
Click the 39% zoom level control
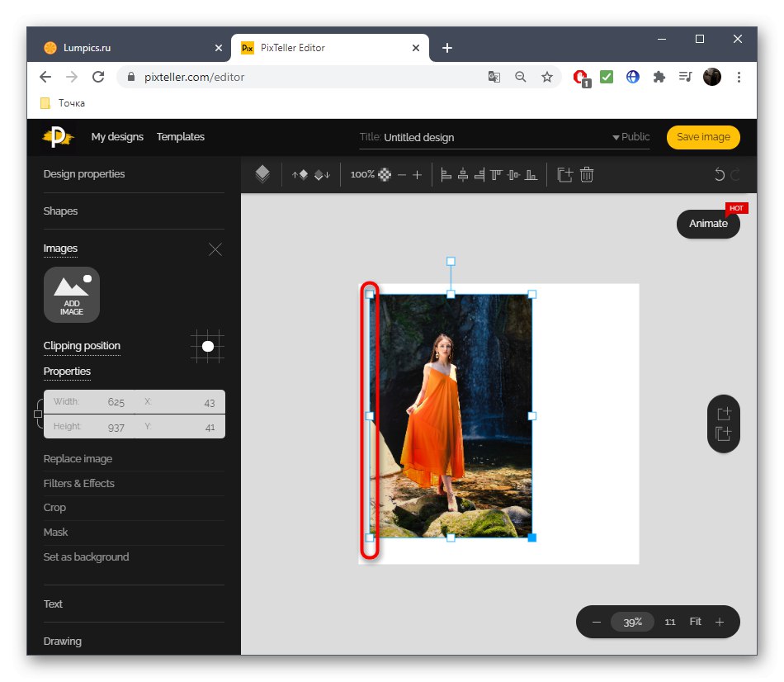tap(632, 622)
